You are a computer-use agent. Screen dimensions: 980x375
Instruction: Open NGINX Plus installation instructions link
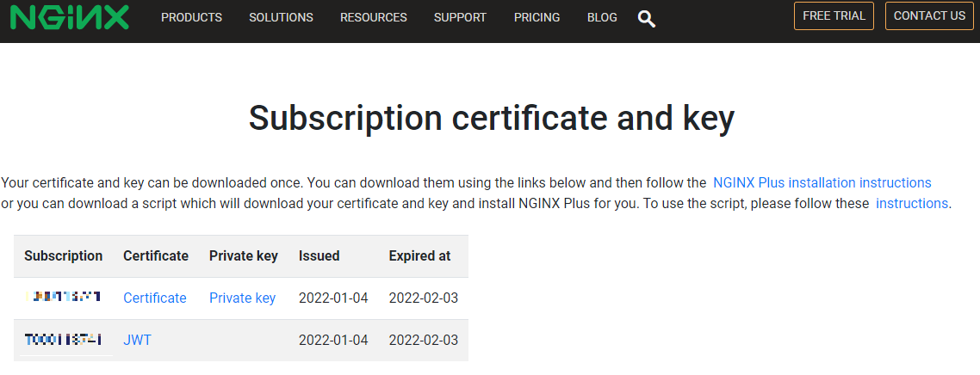point(822,183)
